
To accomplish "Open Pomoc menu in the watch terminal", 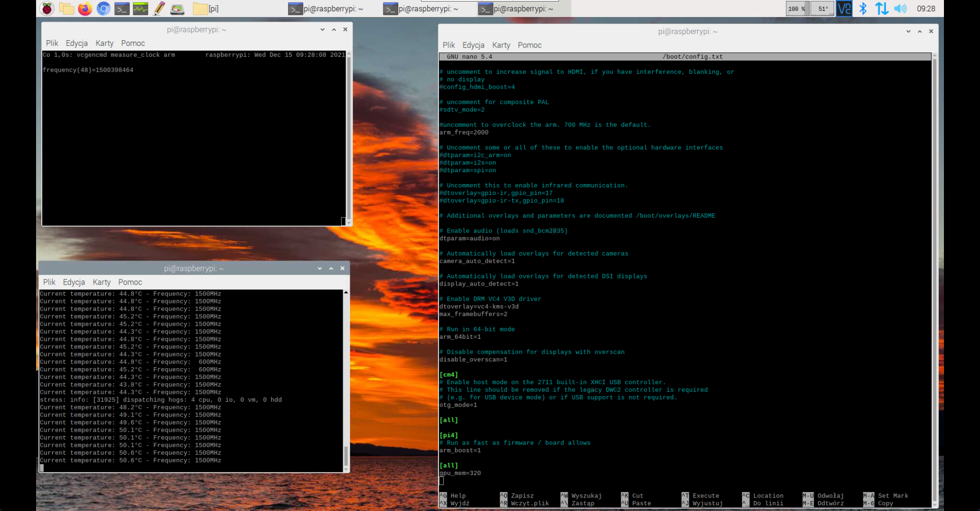I will 133,43.
